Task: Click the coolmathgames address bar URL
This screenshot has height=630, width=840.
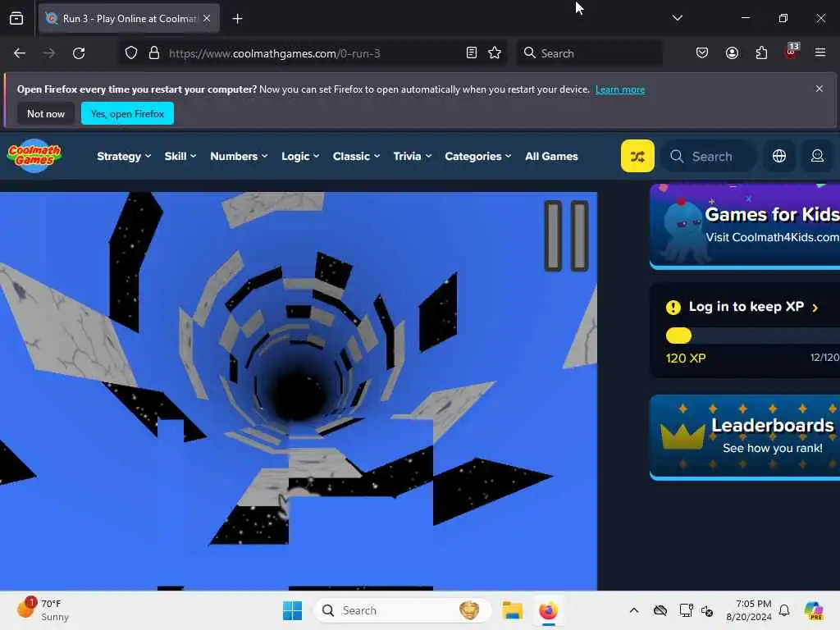Action: click(x=274, y=53)
